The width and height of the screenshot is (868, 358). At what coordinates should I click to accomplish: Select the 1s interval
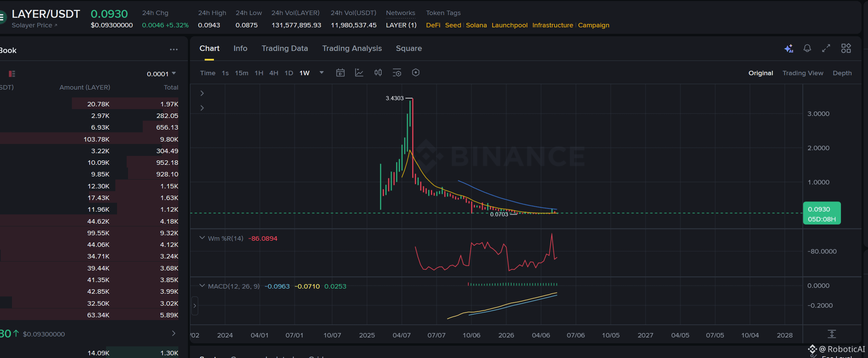tap(225, 73)
